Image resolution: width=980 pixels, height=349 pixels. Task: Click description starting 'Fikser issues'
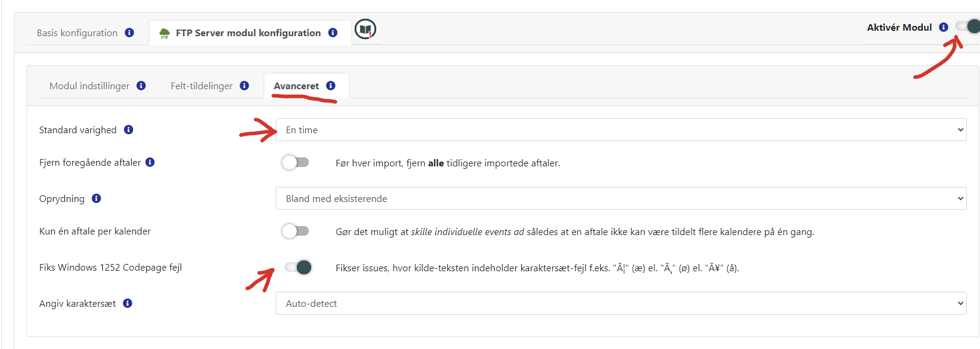point(538,268)
